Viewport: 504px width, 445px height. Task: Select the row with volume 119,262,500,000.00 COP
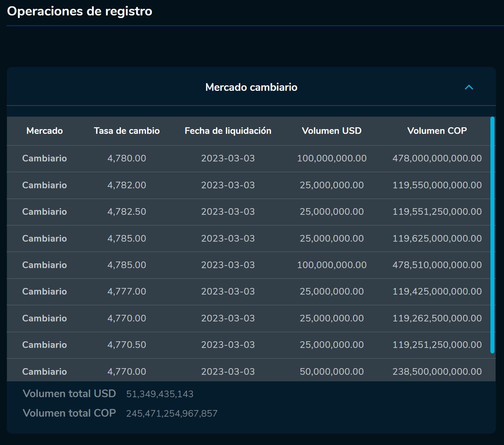250,318
